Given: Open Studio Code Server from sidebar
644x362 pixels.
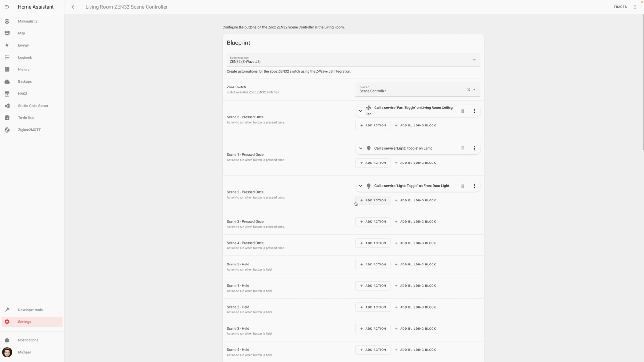Looking at the screenshot, I should point(33,106).
